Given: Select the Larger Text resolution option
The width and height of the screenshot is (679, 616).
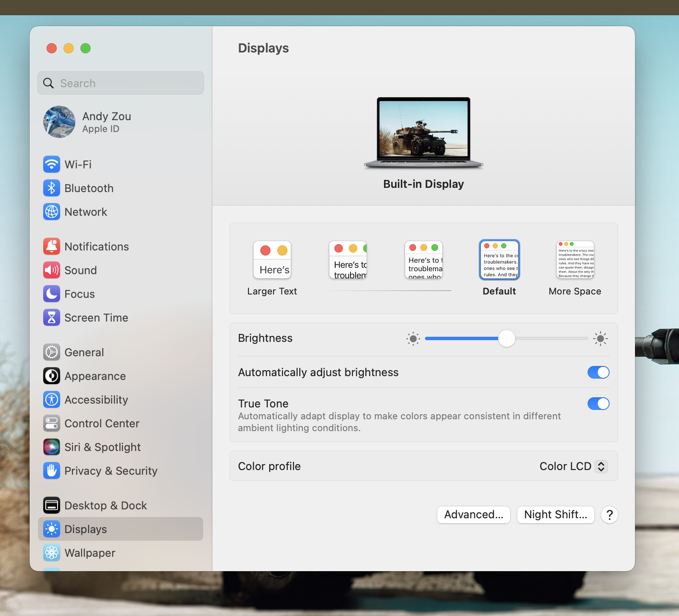Looking at the screenshot, I should pos(272,268).
